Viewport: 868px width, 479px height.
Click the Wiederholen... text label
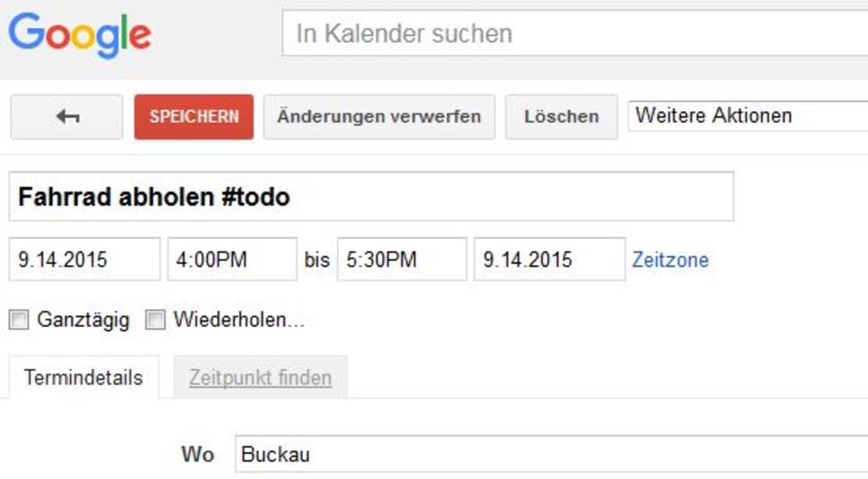point(238,320)
